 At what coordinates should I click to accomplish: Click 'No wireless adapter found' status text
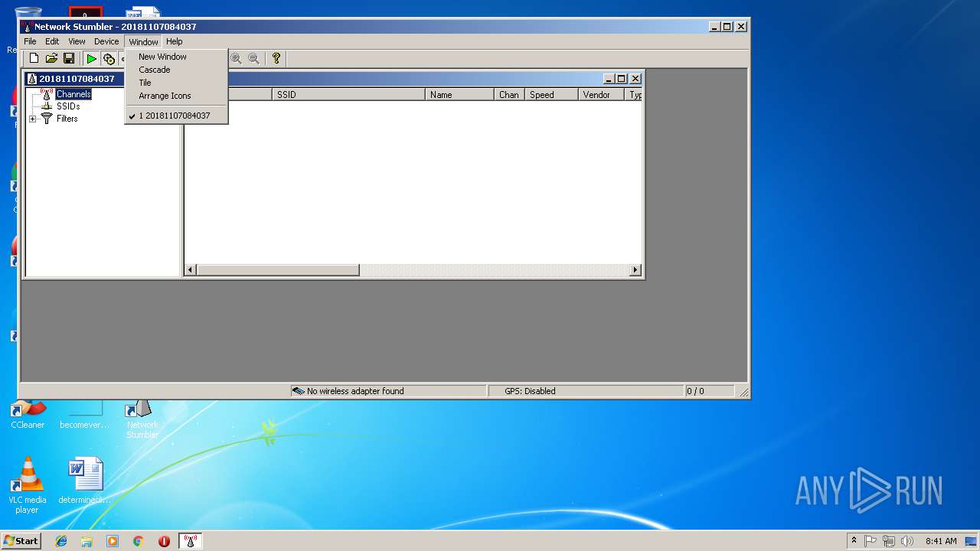[355, 391]
